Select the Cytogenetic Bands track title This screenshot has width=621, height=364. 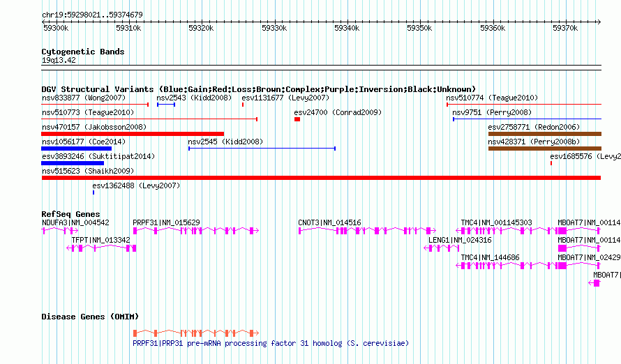click(83, 52)
